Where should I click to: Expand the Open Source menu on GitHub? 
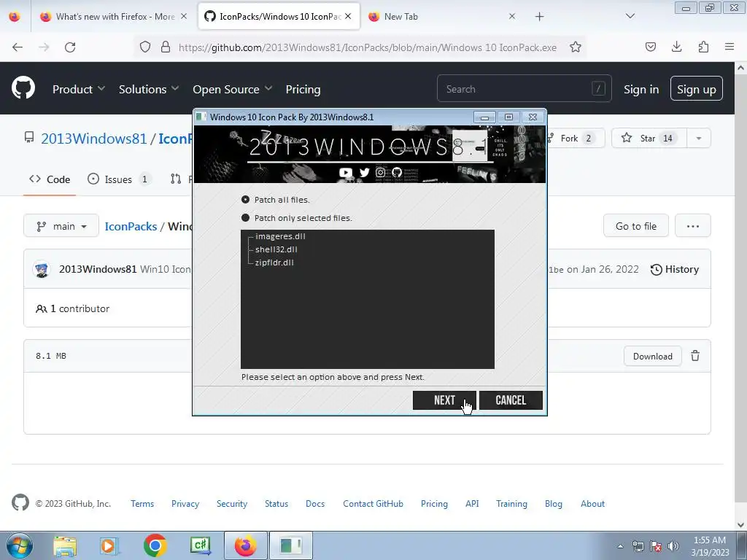click(233, 89)
